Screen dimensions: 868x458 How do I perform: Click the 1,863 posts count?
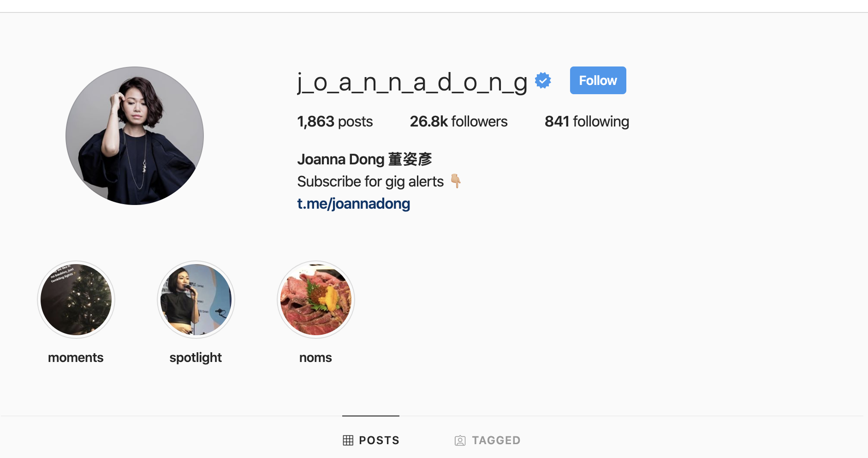tap(335, 121)
